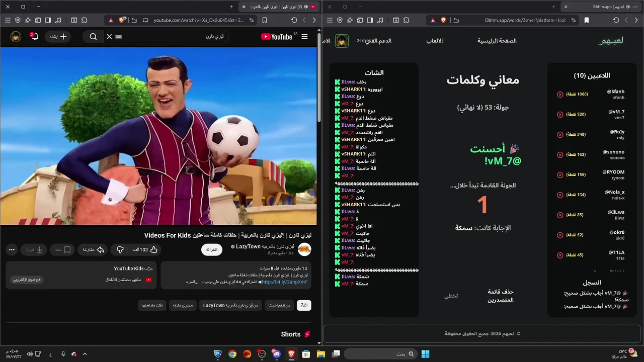Image resolution: width=644 pixels, height=362 pixels.
Task: Clear the YouTube search query with X
Action: tap(109, 37)
